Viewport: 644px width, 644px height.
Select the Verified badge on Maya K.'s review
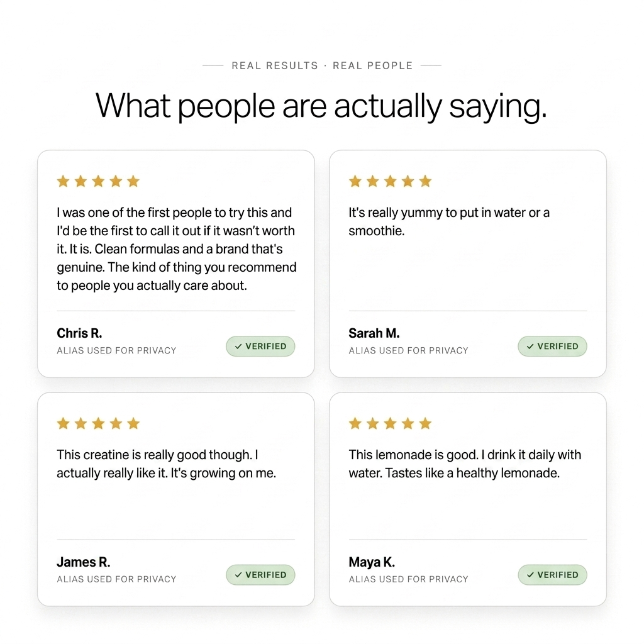552,575
